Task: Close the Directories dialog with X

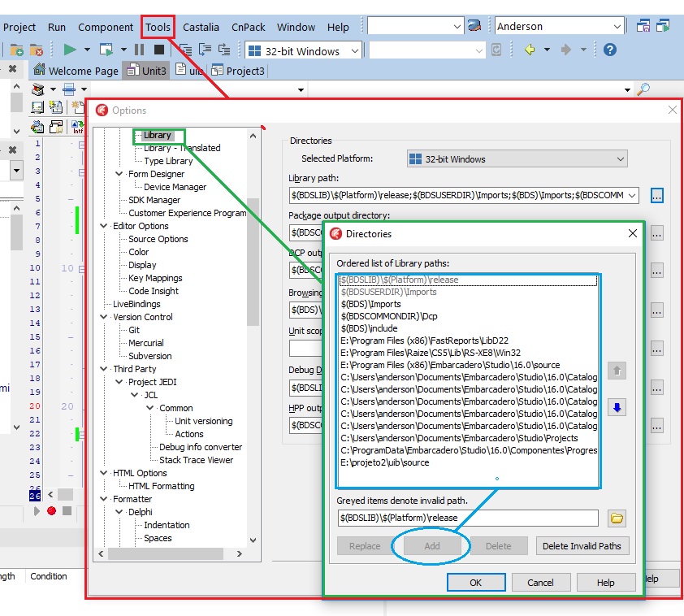Action: (x=633, y=233)
